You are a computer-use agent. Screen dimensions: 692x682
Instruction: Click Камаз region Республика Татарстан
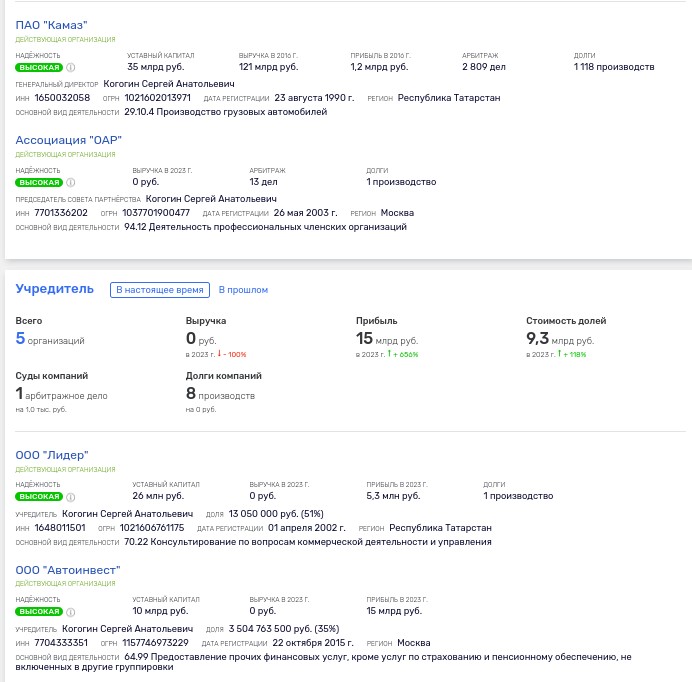tap(449, 98)
